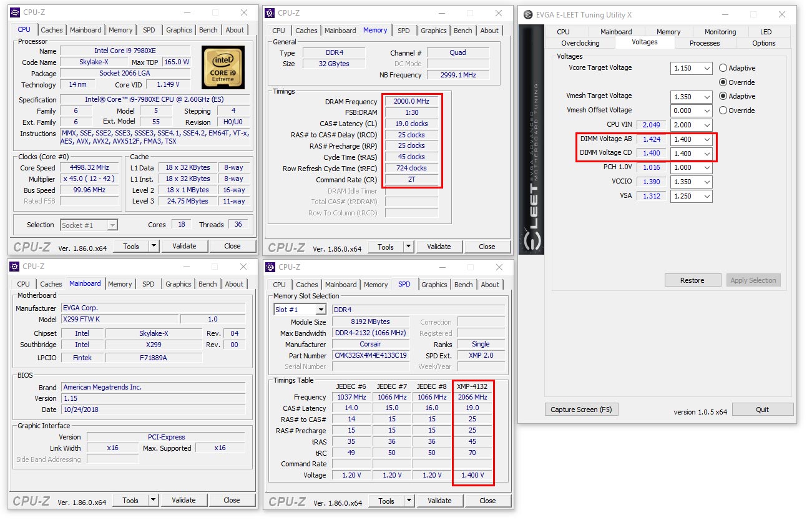
Task: Switch to E-LEET Overclocking tab
Action: point(580,43)
